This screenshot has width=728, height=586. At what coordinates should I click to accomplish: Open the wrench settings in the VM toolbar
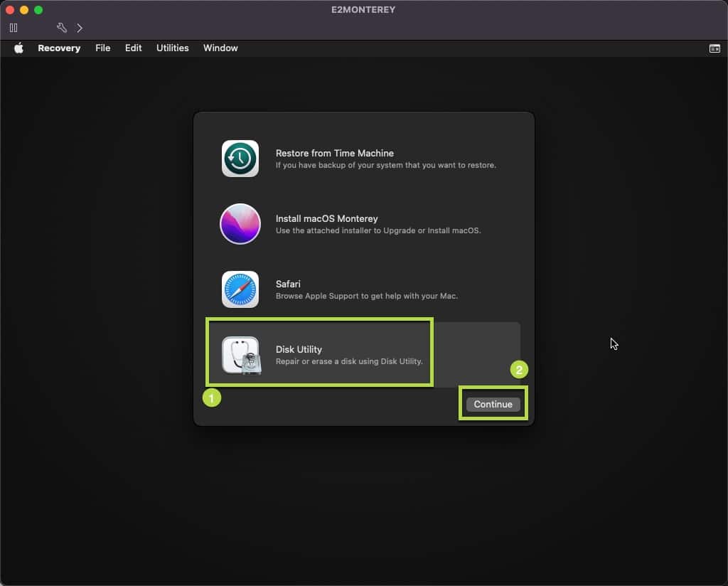62,28
